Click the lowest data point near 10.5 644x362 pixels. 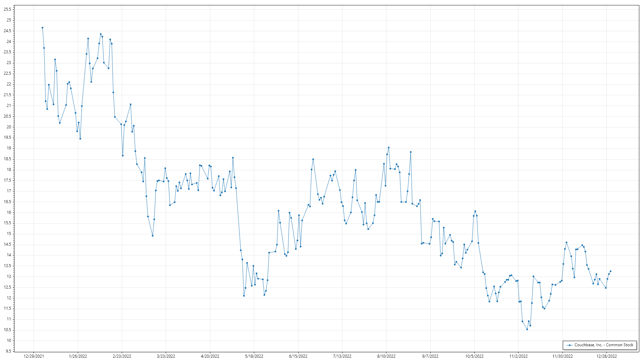click(527, 329)
